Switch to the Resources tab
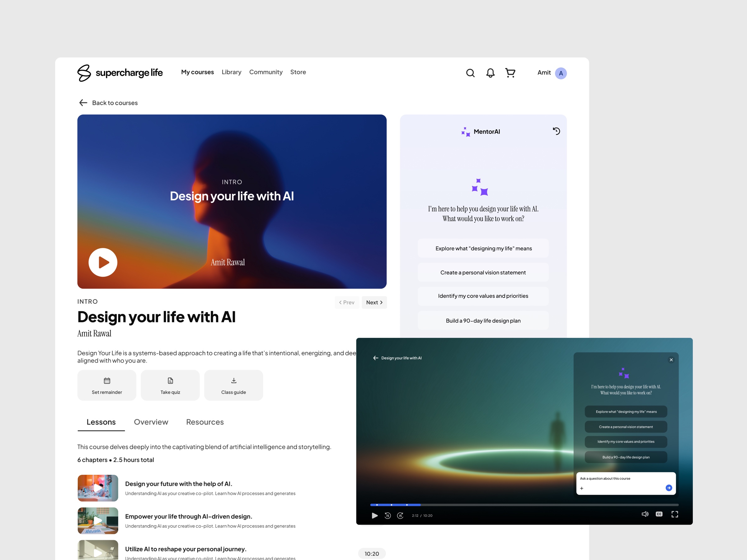Image resolution: width=747 pixels, height=560 pixels. coord(205,422)
